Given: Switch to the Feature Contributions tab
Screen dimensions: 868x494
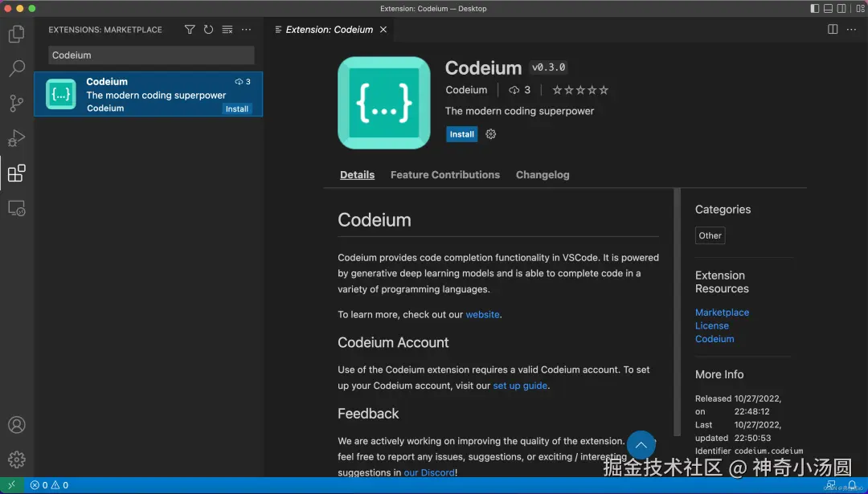Looking at the screenshot, I should pos(445,175).
